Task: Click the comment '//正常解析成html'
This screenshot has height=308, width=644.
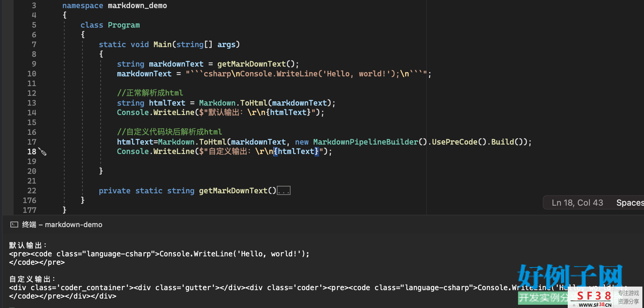Action: [150, 93]
